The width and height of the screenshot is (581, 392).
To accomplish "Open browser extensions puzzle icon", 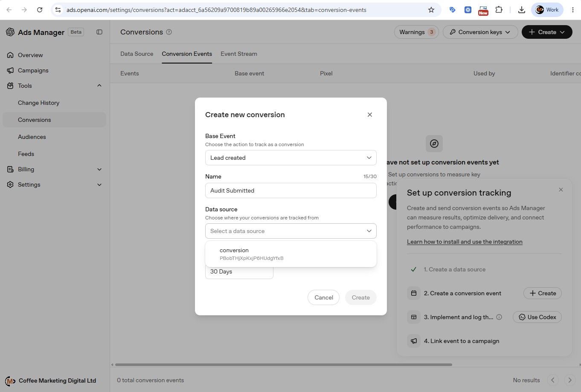I will pyautogui.click(x=499, y=10).
